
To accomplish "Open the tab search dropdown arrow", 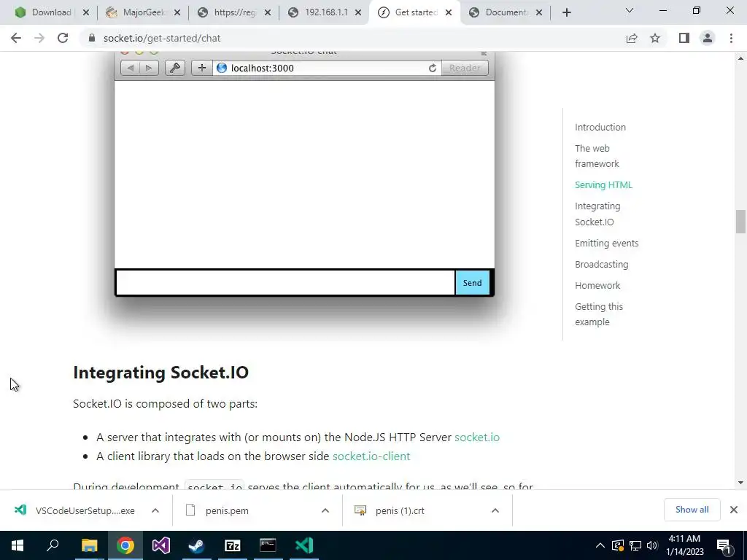I will [x=630, y=10].
